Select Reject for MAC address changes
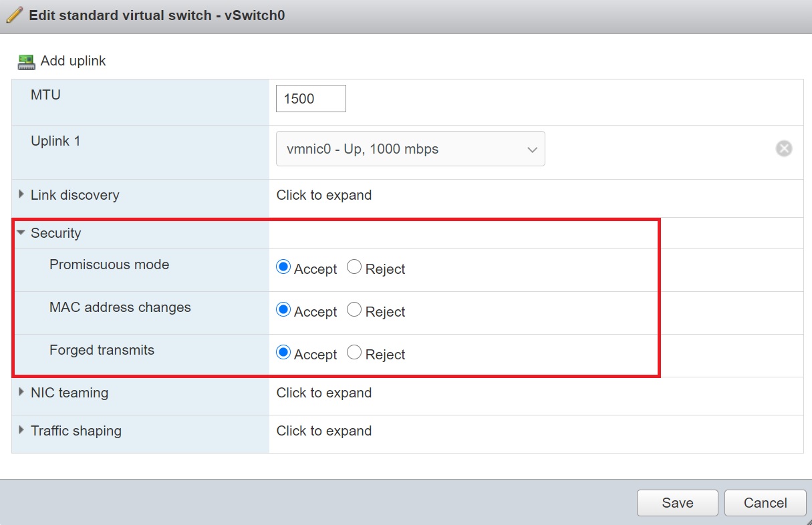Viewport: 812px width, 525px height. coord(354,311)
